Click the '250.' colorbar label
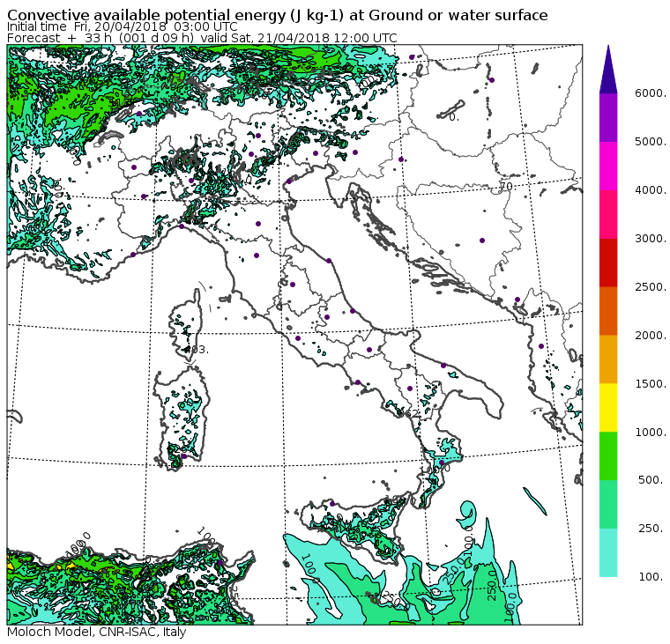The height and width of the screenshot is (644, 670). [651, 529]
